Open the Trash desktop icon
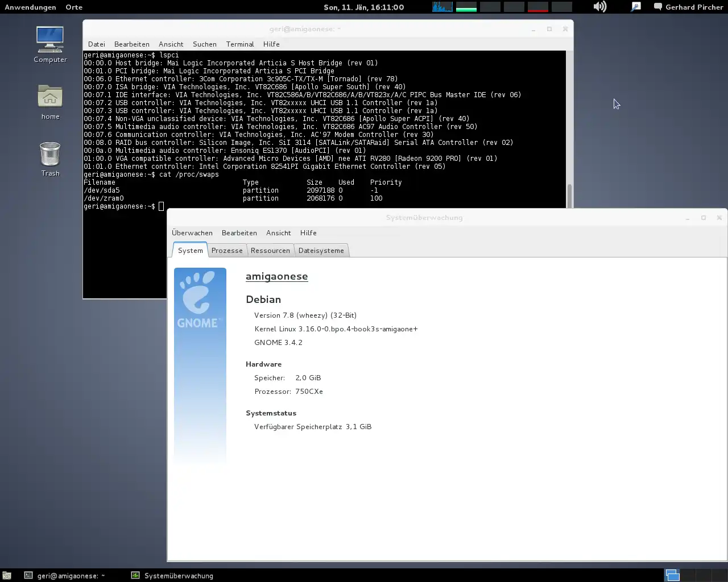The width and height of the screenshot is (728, 582). (x=50, y=159)
